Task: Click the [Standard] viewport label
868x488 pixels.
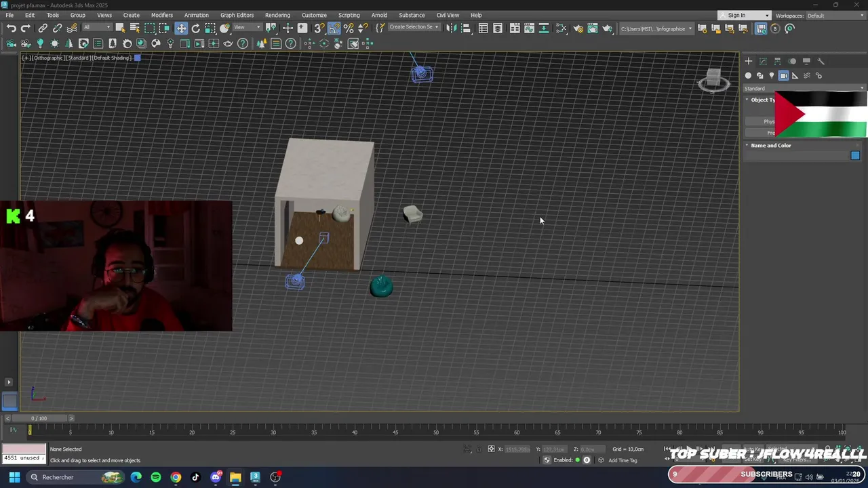Action: click(x=79, y=58)
